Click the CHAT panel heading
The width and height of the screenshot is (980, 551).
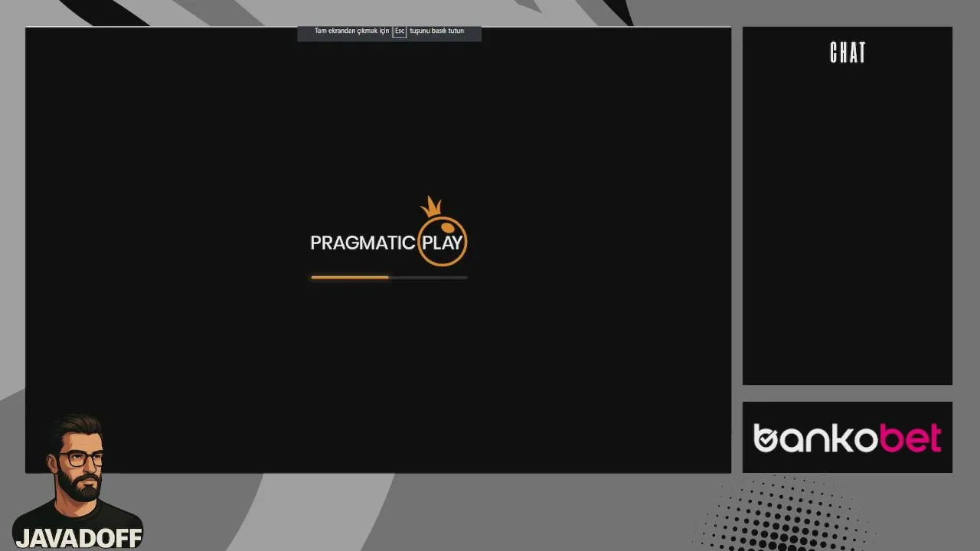pyautogui.click(x=848, y=53)
